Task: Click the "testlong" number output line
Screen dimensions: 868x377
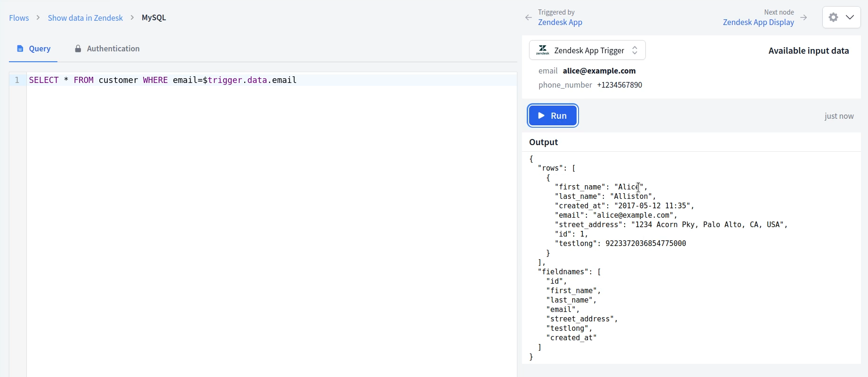Action: (620, 244)
